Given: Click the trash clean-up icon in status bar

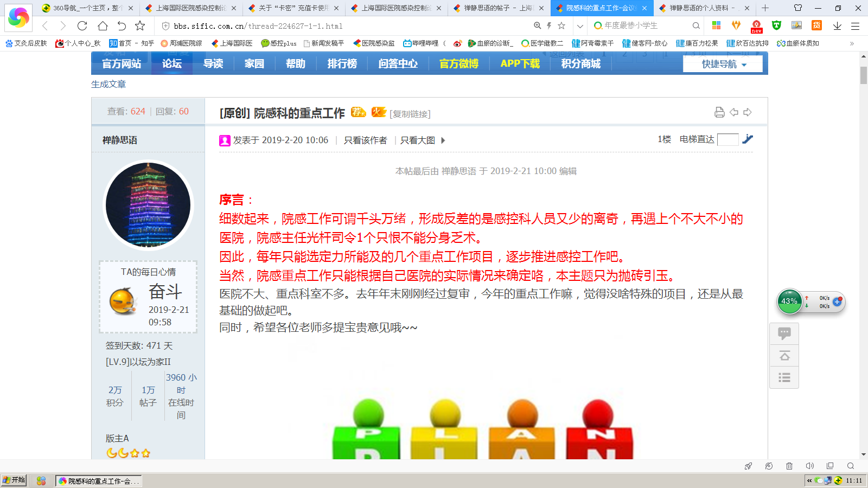Looking at the screenshot, I should coord(788,466).
